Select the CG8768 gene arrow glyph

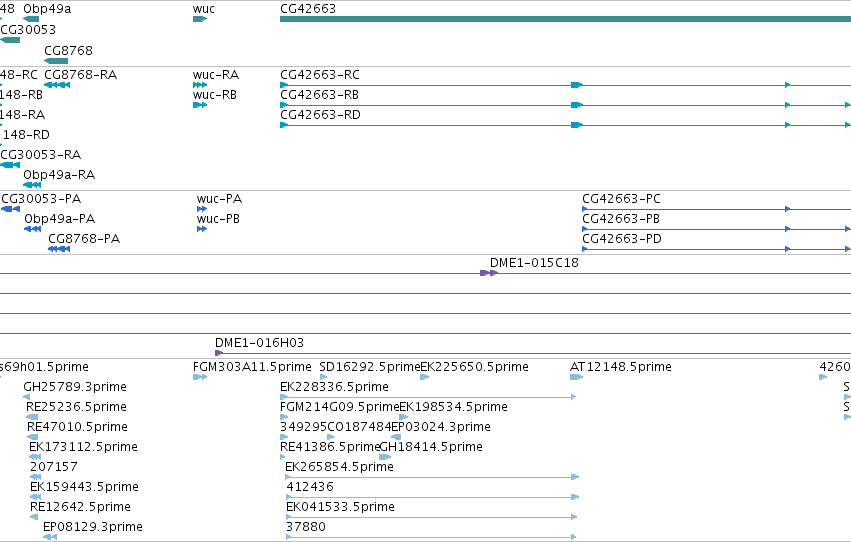pos(56,61)
